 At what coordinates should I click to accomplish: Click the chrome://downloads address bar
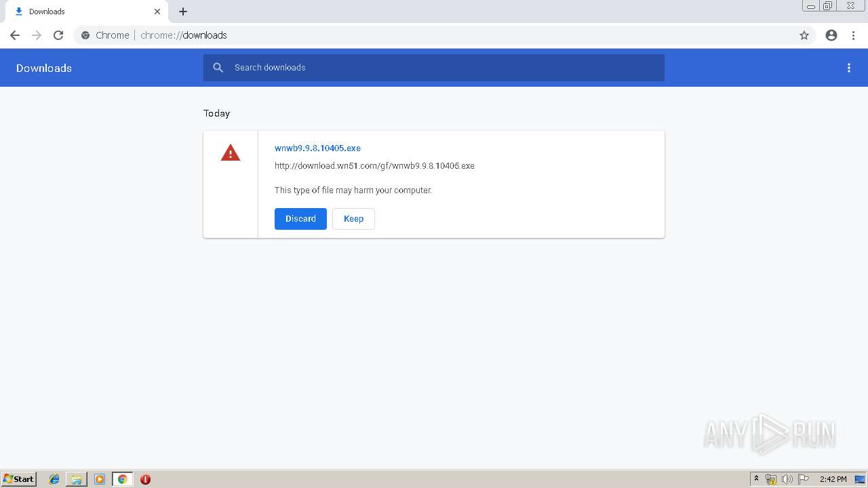(434, 35)
